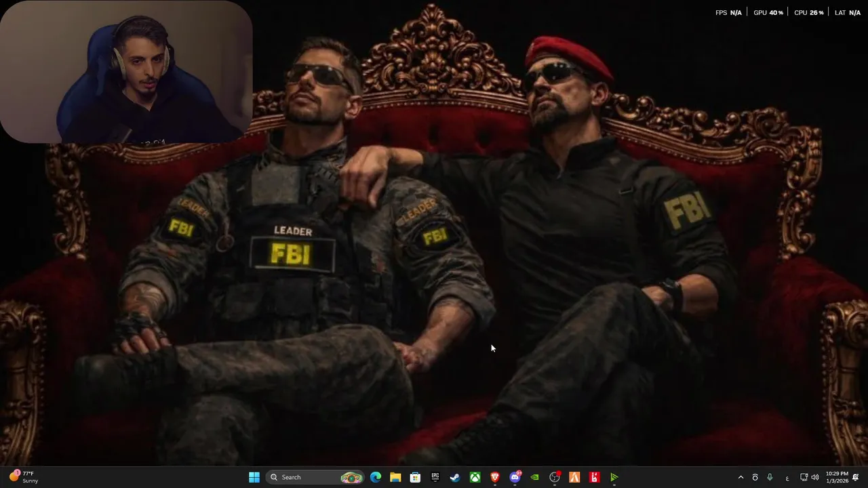Click the LAT N/A overlay readout
The width and height of the screenshot is (868, 488).
tap(848, 13)
